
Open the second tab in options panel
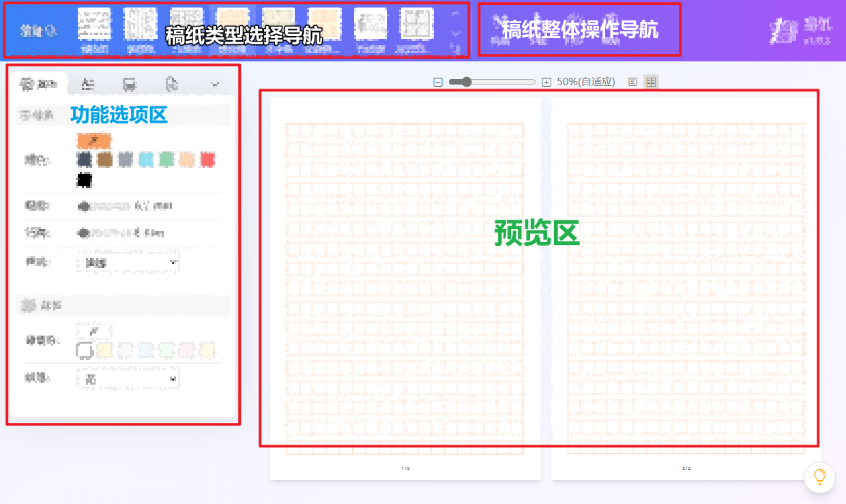[x=88, y=84]
